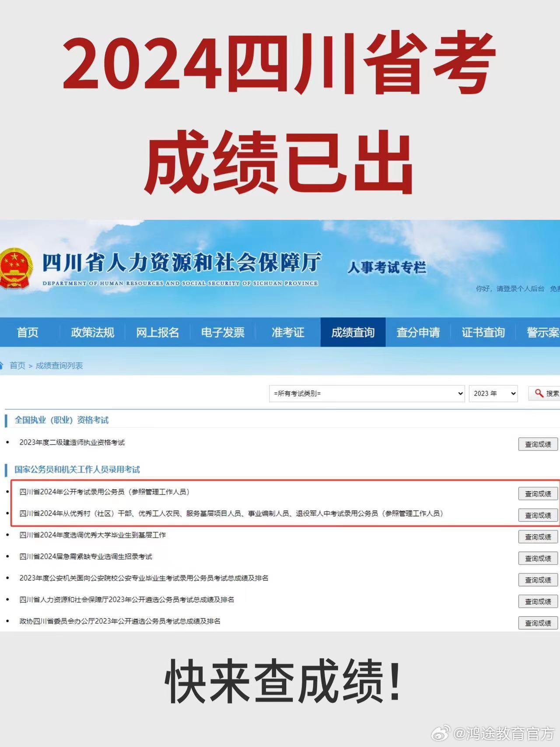Query scores for 人力资源和社会保障厅2023年公开遴选

(538, 601)
